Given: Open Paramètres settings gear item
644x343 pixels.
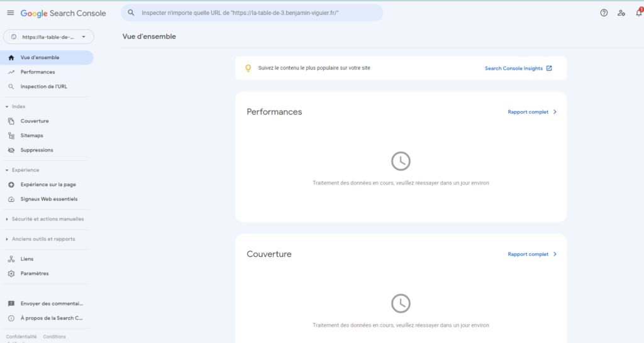Looking at the screenshot, I should pyautogui.click(x=34, y=274).
